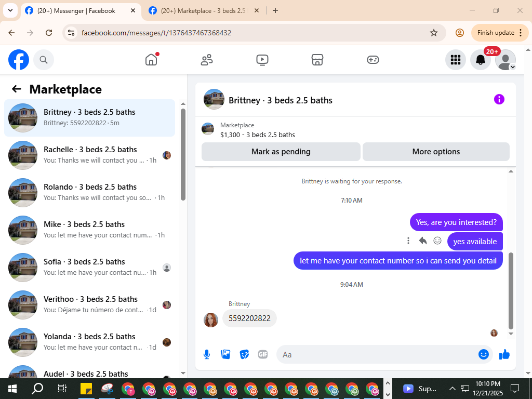Click the address bar URL
This screenshot has height=399, width=532.
[x=156, y=33]
